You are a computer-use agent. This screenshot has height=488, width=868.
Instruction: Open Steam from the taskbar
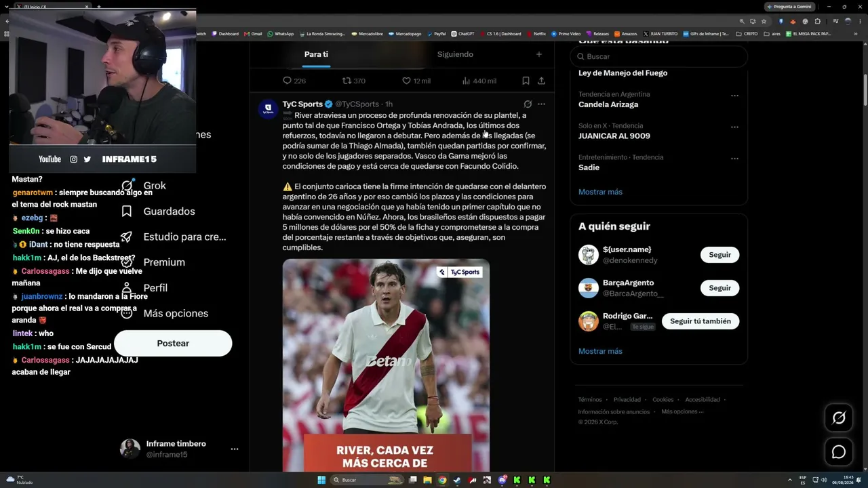(457, 481)
